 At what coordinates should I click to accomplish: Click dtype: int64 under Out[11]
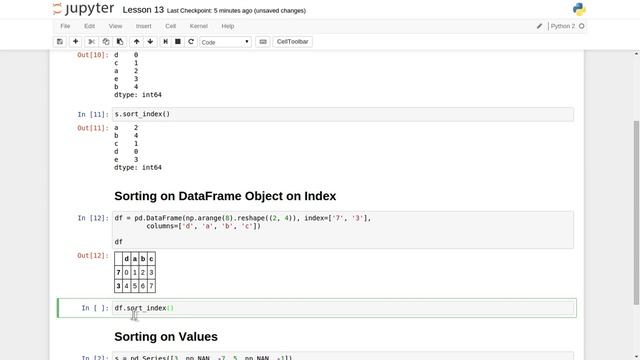[x=138, y=167]
